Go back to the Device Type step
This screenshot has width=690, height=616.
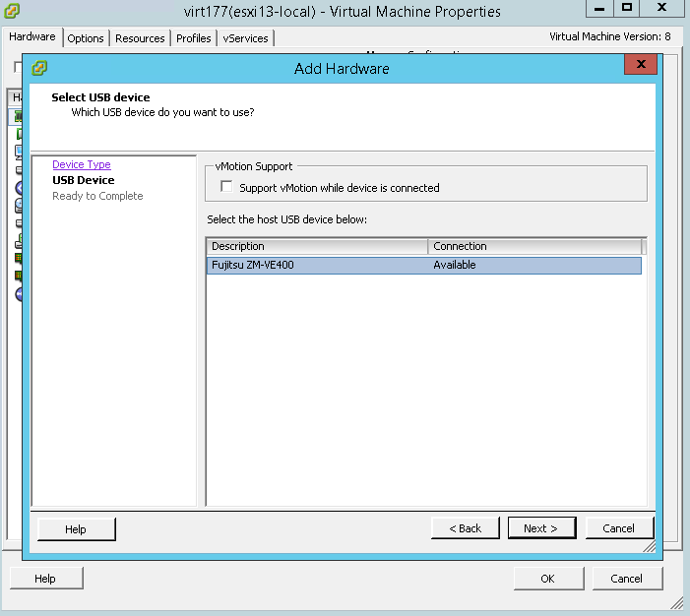pyautogui.click(x=82, y=164)
